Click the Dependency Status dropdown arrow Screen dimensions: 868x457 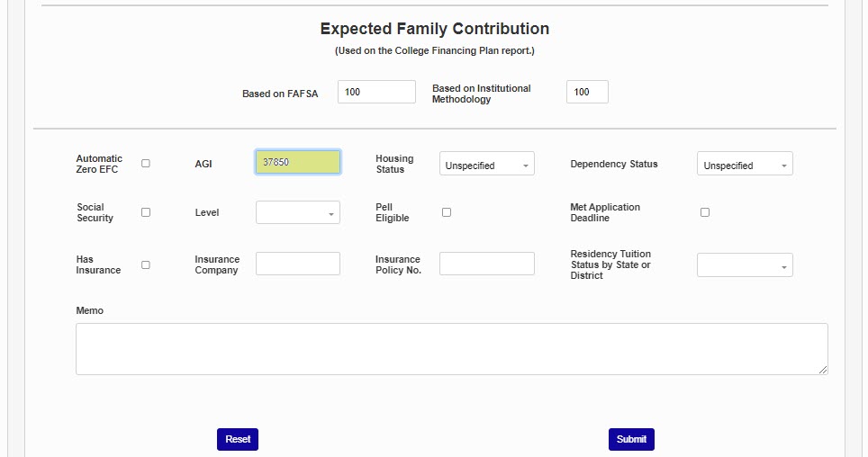(x=784, y=166)
